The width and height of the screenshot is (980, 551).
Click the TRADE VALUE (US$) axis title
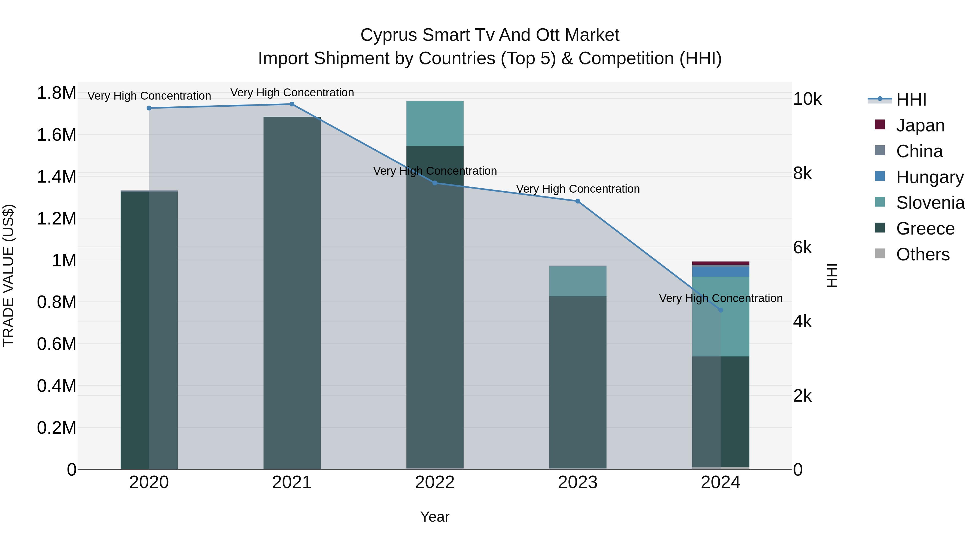click(x=8, y=275)
